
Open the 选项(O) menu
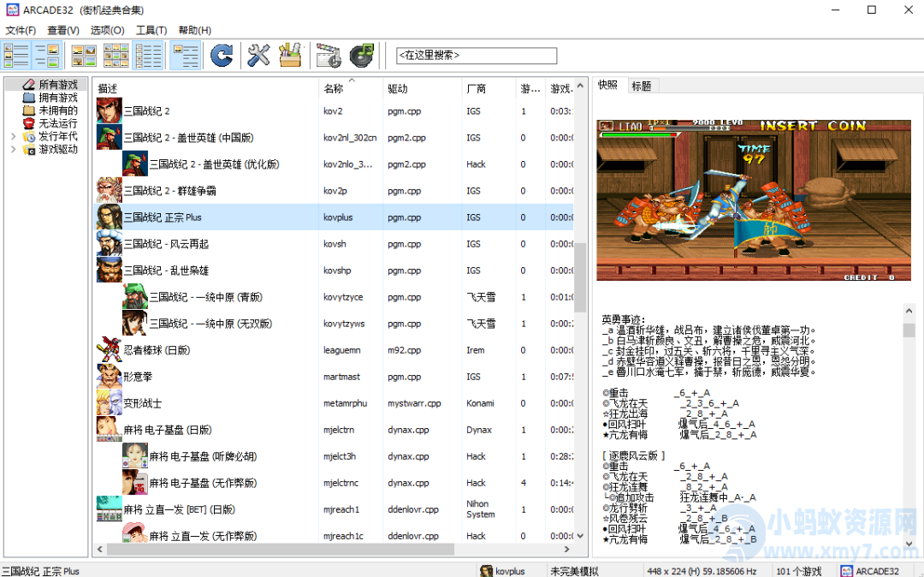pos(107,30)
